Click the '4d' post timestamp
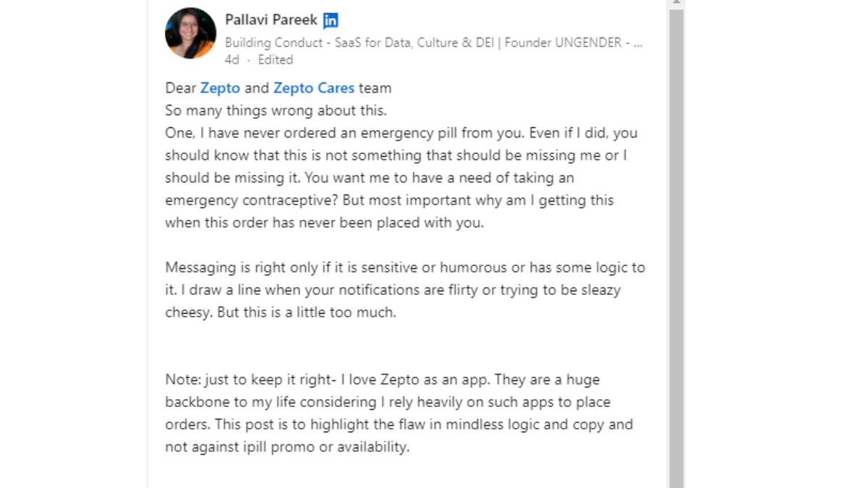 231,60
